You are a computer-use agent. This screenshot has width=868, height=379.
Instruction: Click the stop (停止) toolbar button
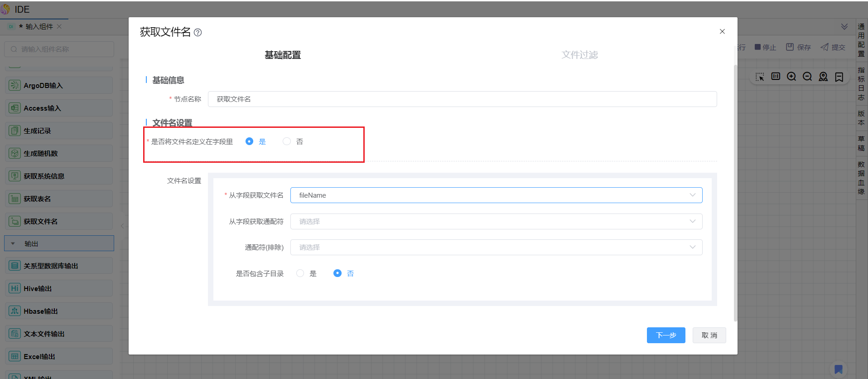pos(765,47)
